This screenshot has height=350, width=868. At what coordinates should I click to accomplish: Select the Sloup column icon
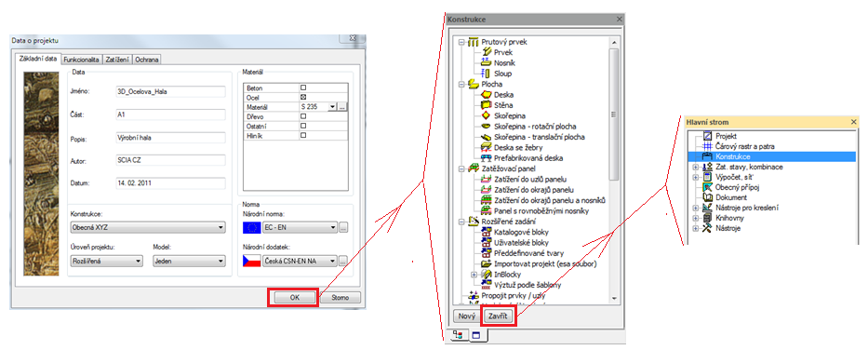point(487,74)
